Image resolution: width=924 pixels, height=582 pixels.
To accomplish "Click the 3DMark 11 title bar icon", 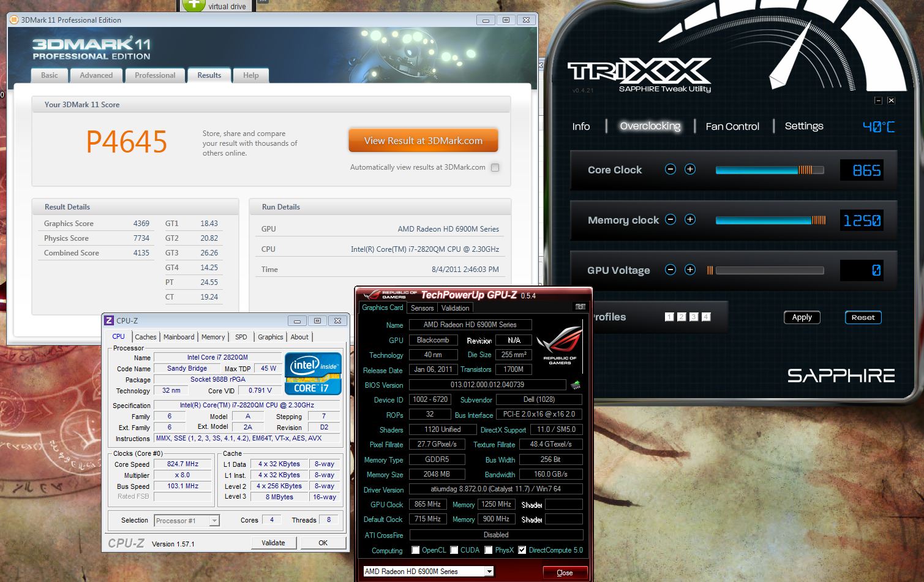I will coord(15,20).
